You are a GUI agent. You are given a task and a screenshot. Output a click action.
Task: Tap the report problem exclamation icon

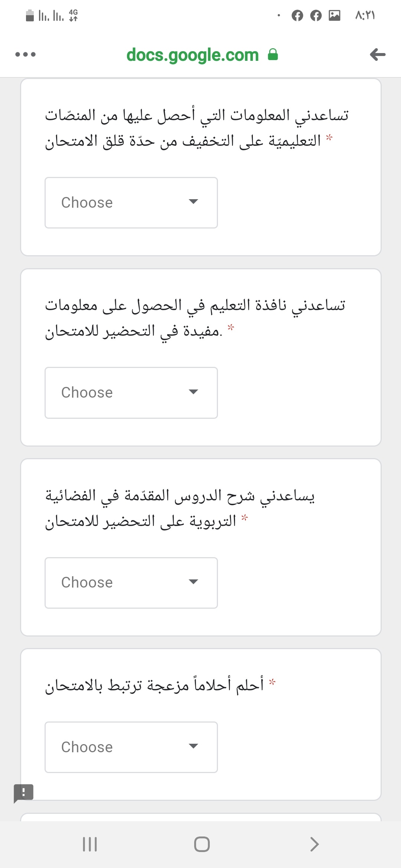click(x=23, y=793)
